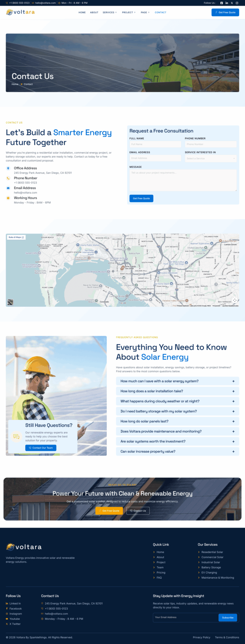This screenshot has width=245, height=644.
Task: Expand the Project menu
Action: click(129, 13)
